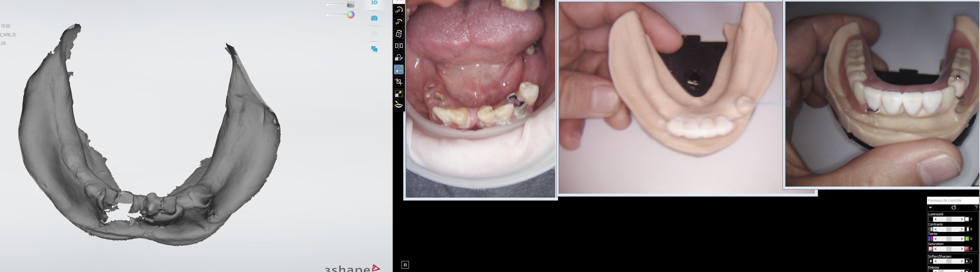Click the Saturation right arrow
Image resolution: width=980 pixels, height=272 pixels.
[x=962, y=249]
